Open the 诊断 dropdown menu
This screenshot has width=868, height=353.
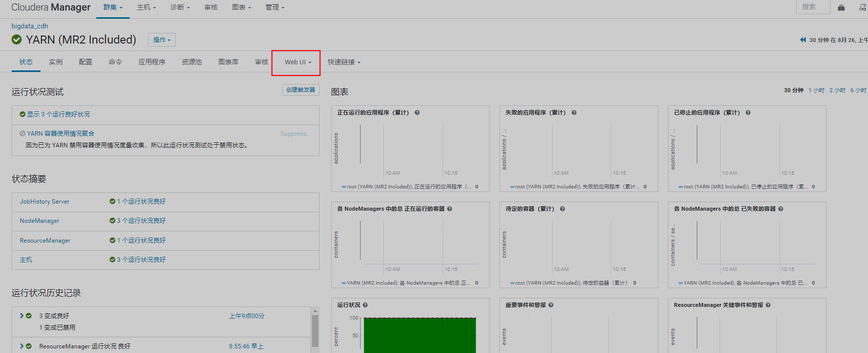coord(180,8)
